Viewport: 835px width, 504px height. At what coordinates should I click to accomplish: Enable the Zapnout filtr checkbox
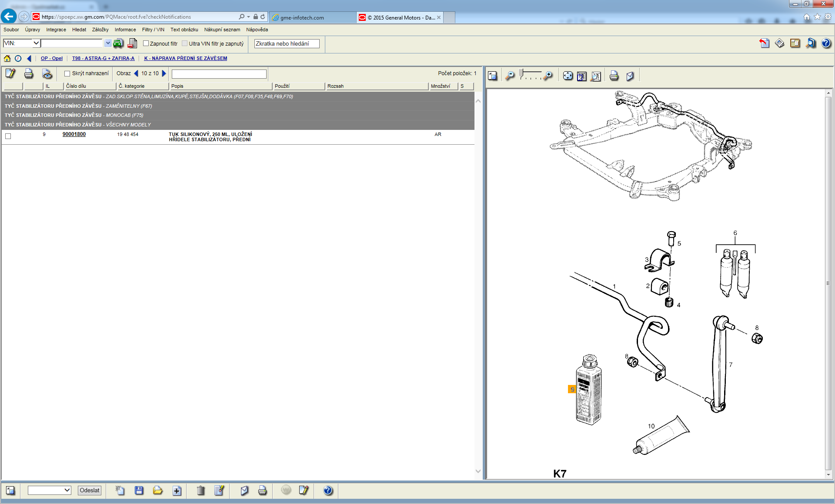146,43
